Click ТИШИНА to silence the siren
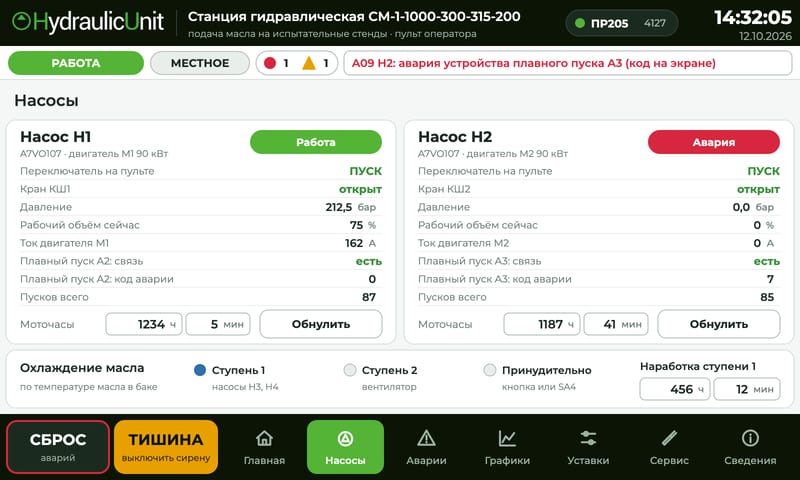This screenshot has height=480, width=800. (x=166, y=447)
